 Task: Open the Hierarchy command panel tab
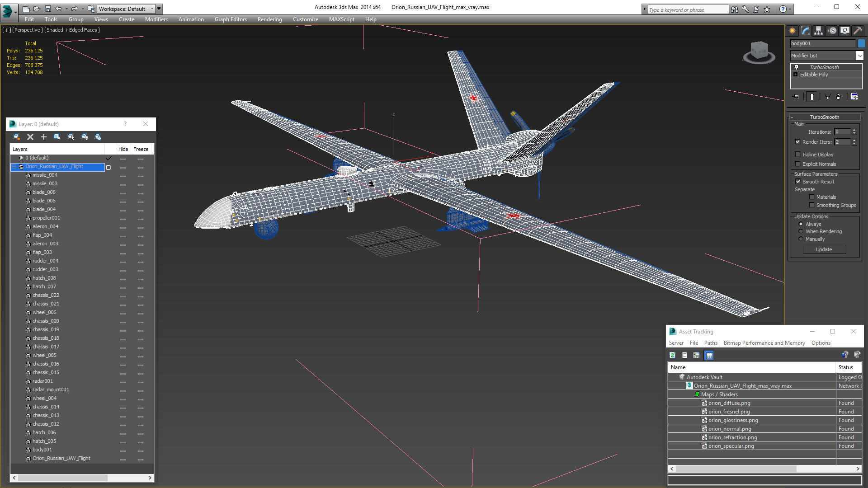(818, 31)
